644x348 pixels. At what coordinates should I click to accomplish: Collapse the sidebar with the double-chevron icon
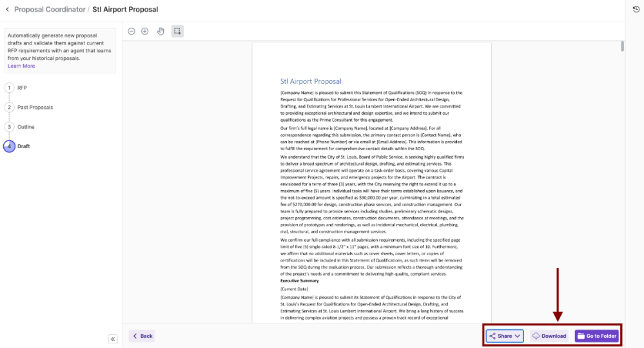pyautogui.click(x=113, y=339)
